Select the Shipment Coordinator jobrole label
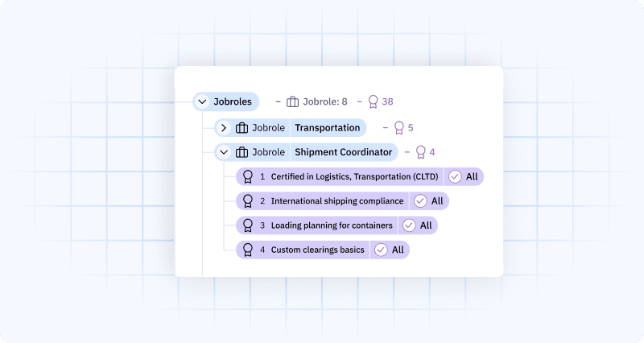This screenshot has width=644, height=343. [x=343, y=152]
